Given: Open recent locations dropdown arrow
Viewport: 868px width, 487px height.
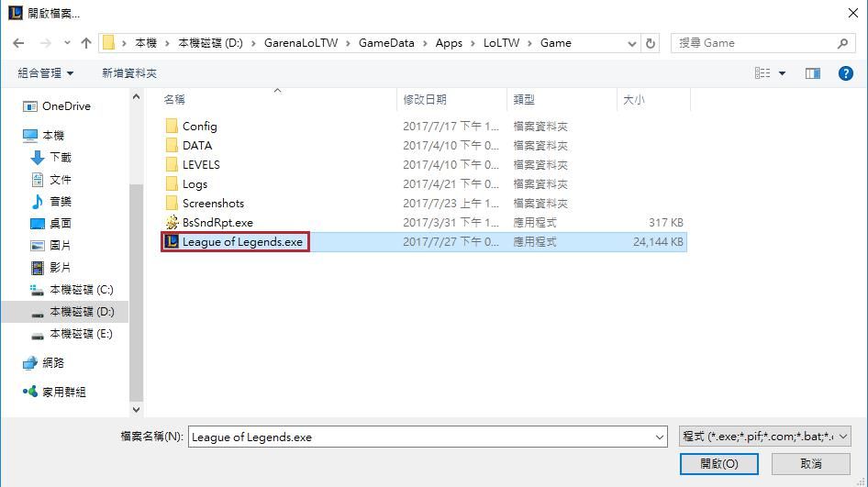Looking at the screenshot, I should pyautogui.click(x=67, y=43).
